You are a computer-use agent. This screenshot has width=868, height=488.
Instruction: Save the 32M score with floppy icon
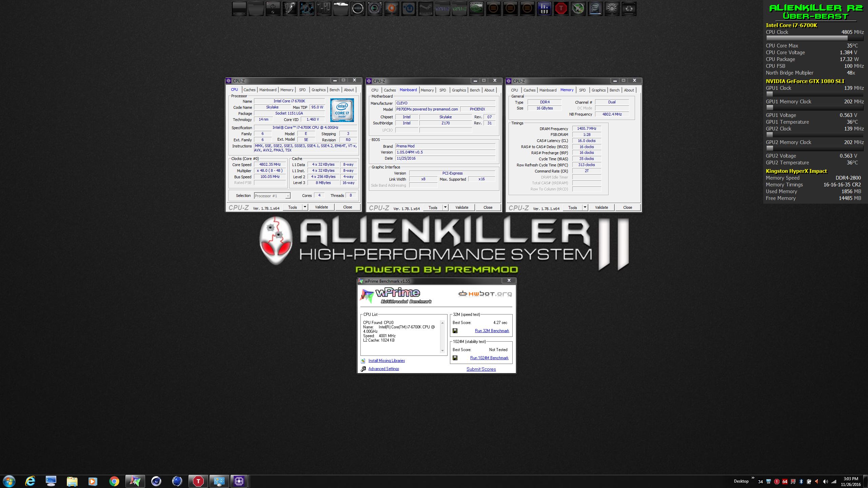[x=455, y=331]
